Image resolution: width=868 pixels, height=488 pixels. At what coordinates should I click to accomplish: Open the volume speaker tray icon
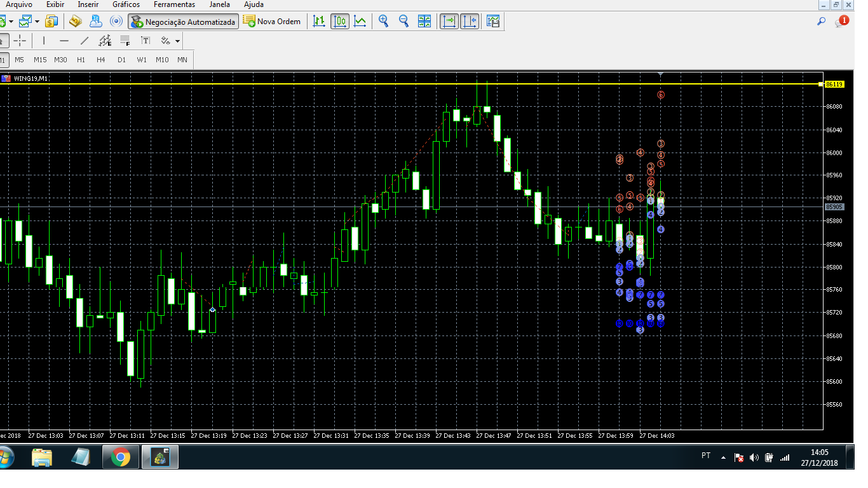[x=754, y=457]
